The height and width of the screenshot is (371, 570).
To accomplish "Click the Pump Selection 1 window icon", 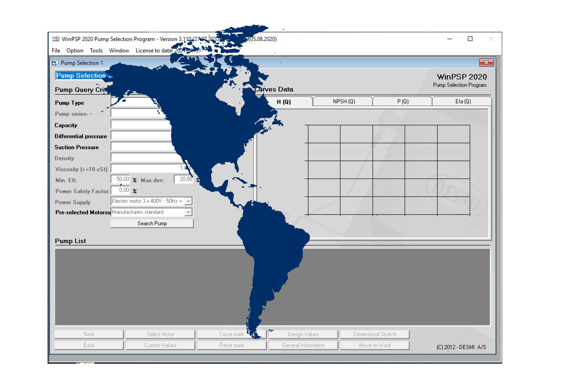I will click(54, 63).
